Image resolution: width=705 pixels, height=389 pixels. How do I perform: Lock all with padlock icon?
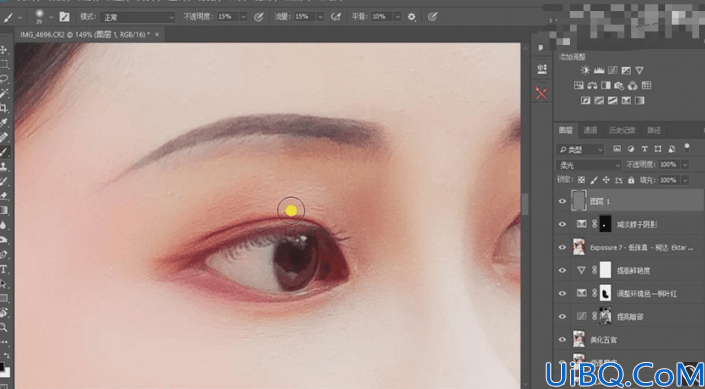coord(631,180)
